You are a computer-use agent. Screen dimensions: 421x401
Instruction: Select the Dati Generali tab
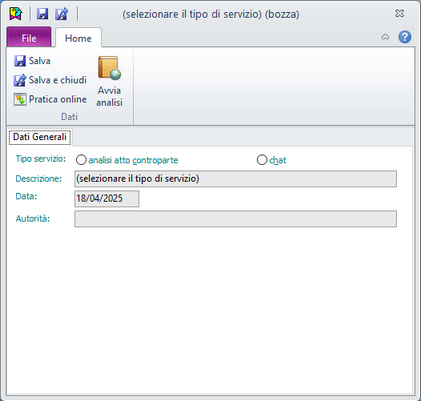[x=40, y=137]
